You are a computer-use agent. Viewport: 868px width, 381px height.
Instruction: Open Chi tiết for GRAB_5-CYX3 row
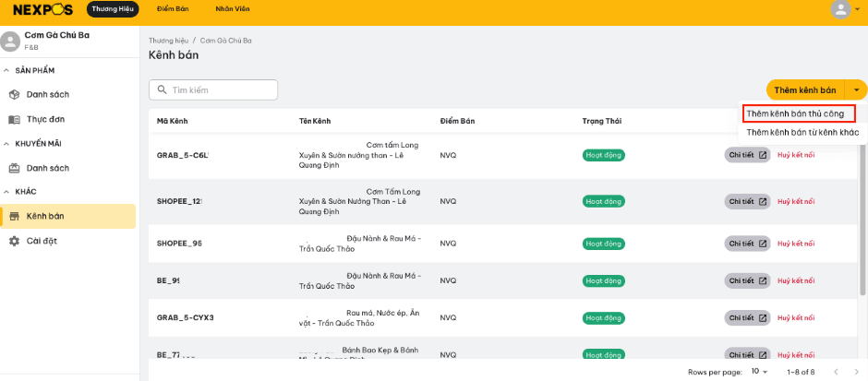coord(747,318)
